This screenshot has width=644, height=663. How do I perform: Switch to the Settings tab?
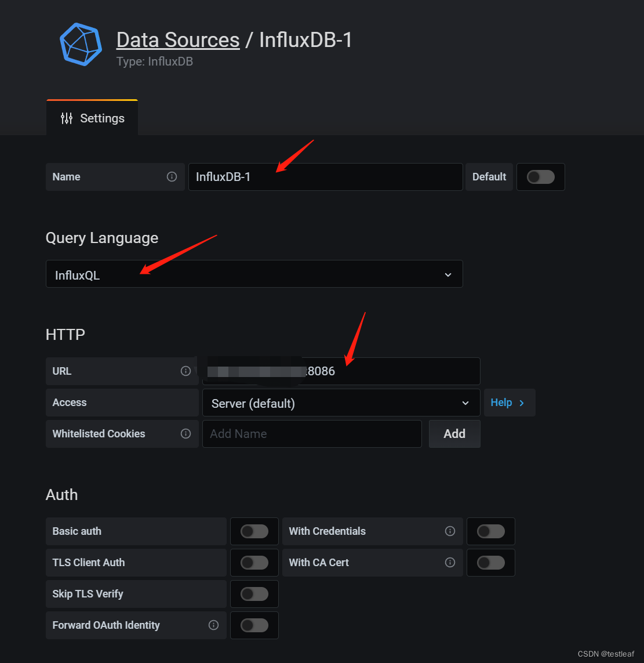(92, 118)
